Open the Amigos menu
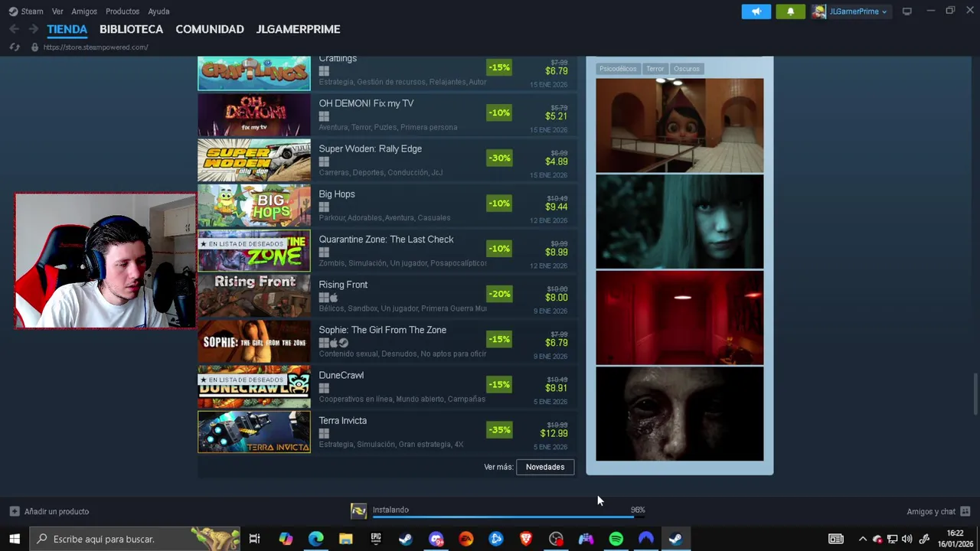Viewport: 980px width, 551px height. click(84, 11)
